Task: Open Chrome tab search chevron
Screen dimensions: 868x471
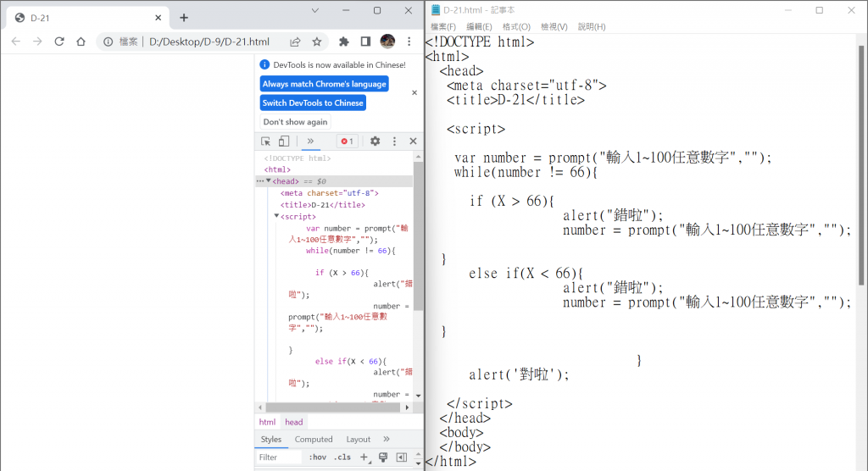Action: 315,10
